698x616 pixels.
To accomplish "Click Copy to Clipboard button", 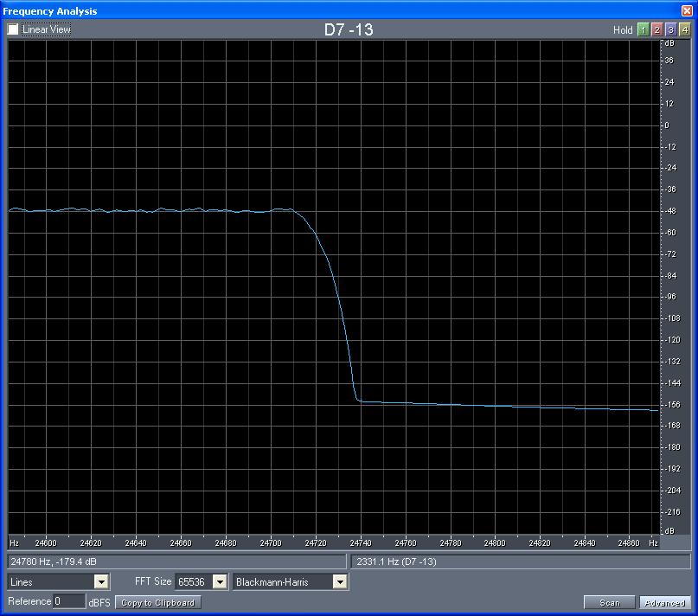I will [158, 603].
